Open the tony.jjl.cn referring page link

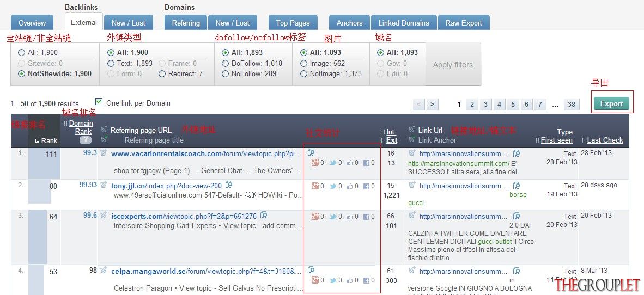pos(166,186)
